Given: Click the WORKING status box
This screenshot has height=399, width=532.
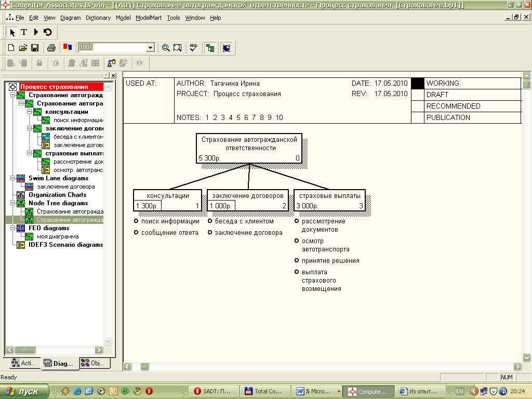Looking at the screenshot, I should (x=418, y=83).
